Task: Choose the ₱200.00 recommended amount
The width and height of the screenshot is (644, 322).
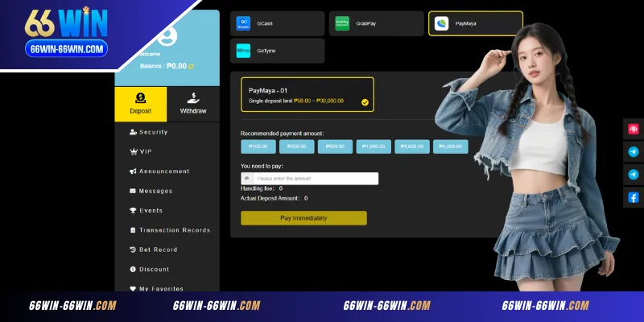Action: click(296, 147)
